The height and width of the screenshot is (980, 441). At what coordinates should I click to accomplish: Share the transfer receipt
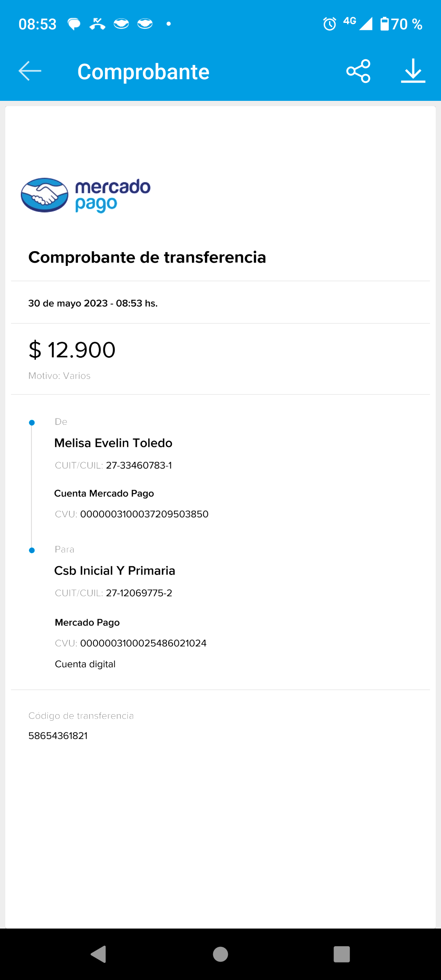[358, 71]
